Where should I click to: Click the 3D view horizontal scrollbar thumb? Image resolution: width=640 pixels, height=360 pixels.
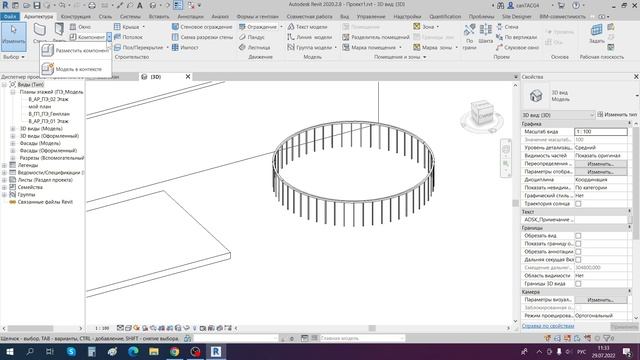point(372,328)
